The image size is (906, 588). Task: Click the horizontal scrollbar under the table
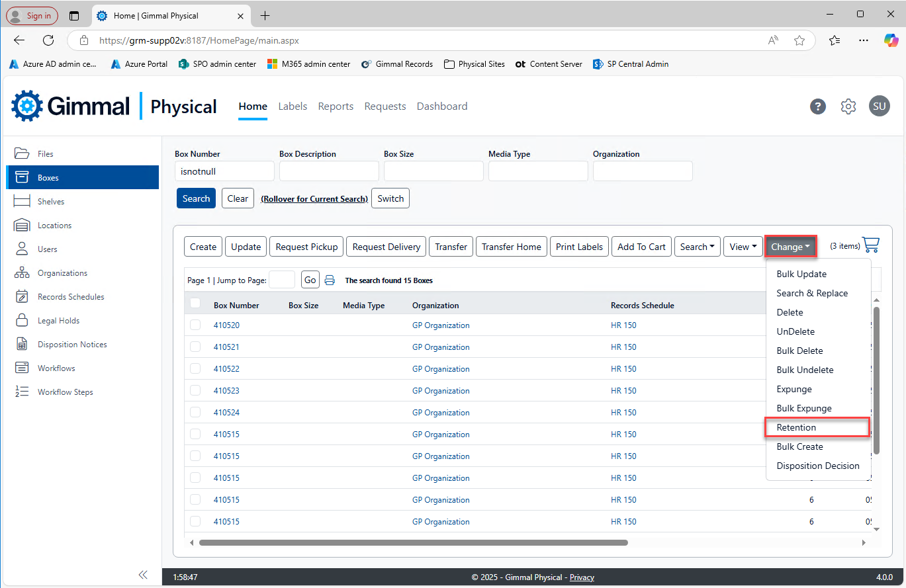point(413,542)
